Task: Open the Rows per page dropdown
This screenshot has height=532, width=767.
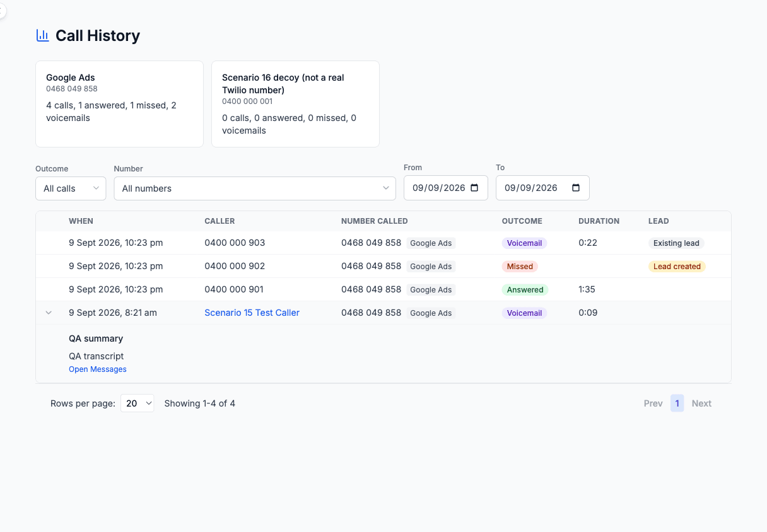Action: [138, 403]
